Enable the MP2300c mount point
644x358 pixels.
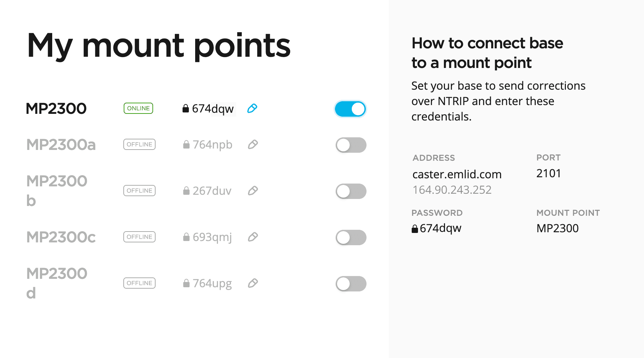351,237
